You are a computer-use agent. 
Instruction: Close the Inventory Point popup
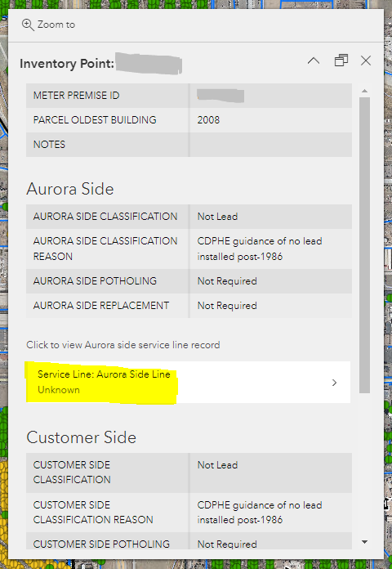366,60
